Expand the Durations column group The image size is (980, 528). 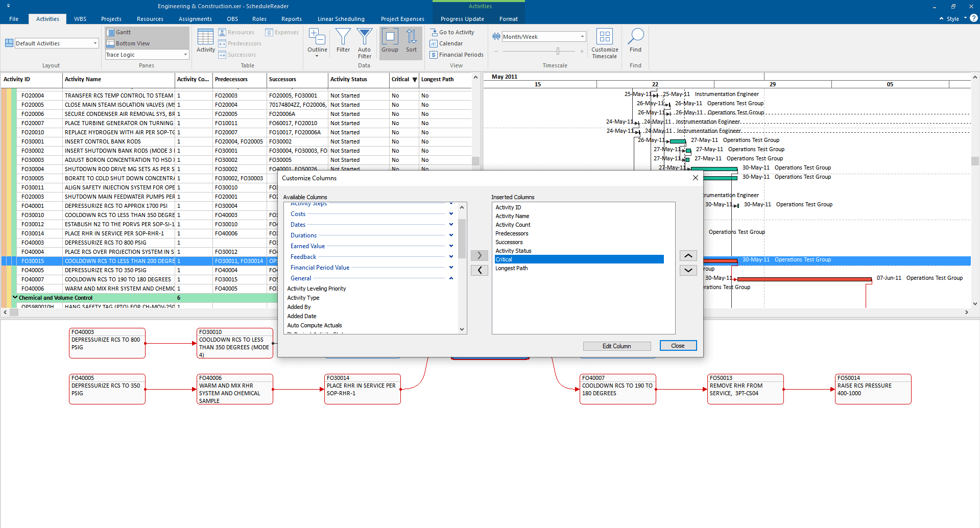[x=451, y=235]
